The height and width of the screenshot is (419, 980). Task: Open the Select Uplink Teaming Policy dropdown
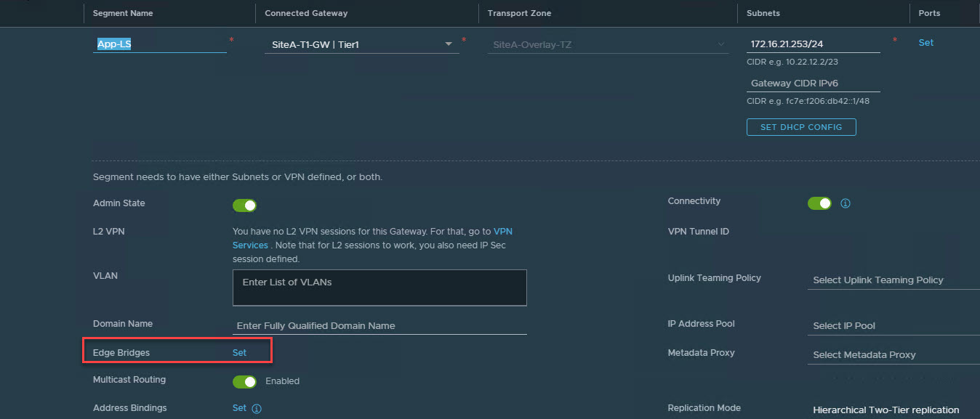(x=893, y=280)
